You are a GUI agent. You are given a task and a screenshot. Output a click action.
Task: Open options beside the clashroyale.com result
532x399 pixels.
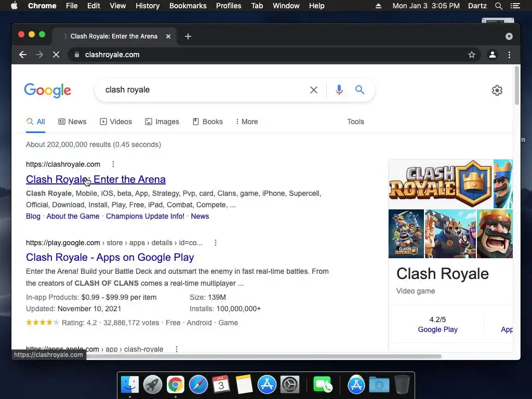pos(113,164)
